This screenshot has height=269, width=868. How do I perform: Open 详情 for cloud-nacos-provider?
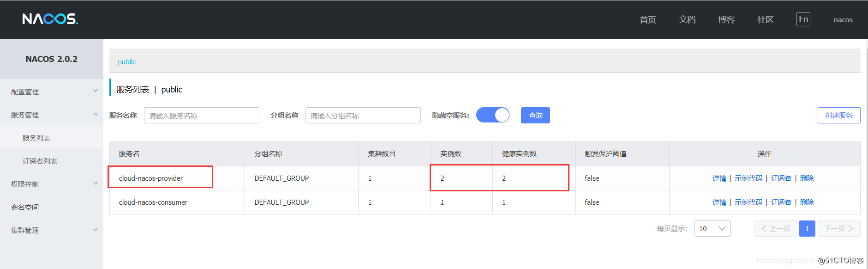[x=719, y=178]
